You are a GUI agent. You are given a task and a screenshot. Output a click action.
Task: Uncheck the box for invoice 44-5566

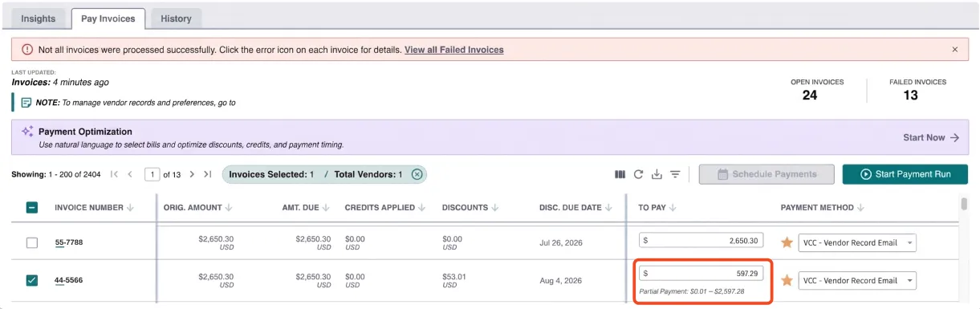[31, 280]
